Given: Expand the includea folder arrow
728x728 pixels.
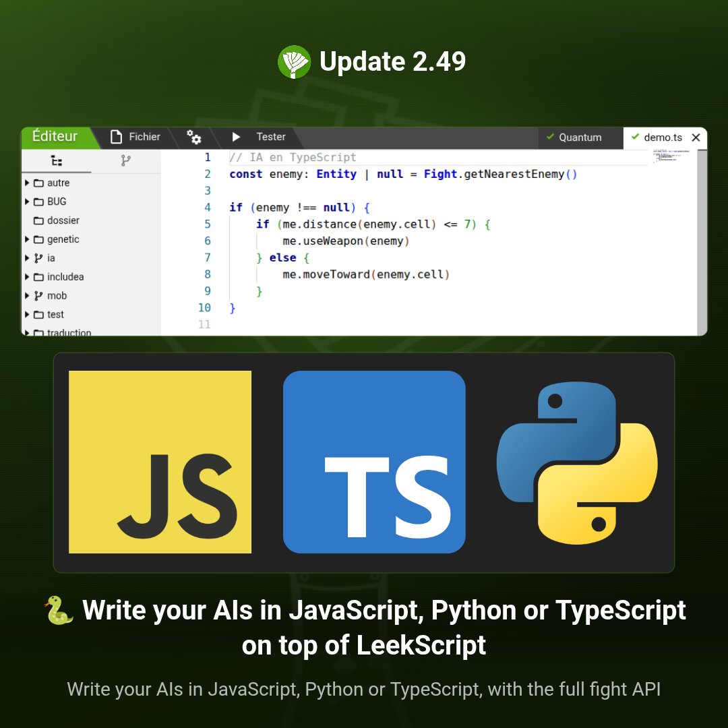Looking at the screenshot, I should point(27,277).
